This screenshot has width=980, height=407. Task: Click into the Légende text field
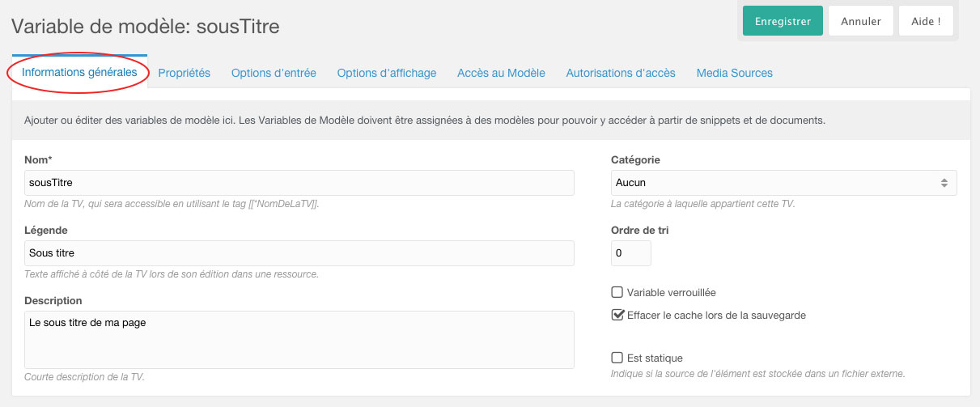click(x=299, y=253)
